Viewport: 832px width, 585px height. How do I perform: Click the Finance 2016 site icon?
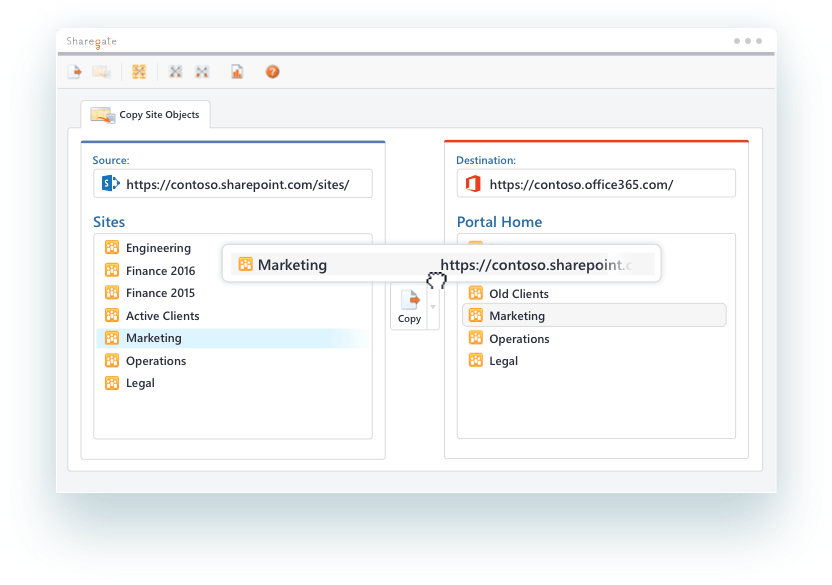click(112, 270)
